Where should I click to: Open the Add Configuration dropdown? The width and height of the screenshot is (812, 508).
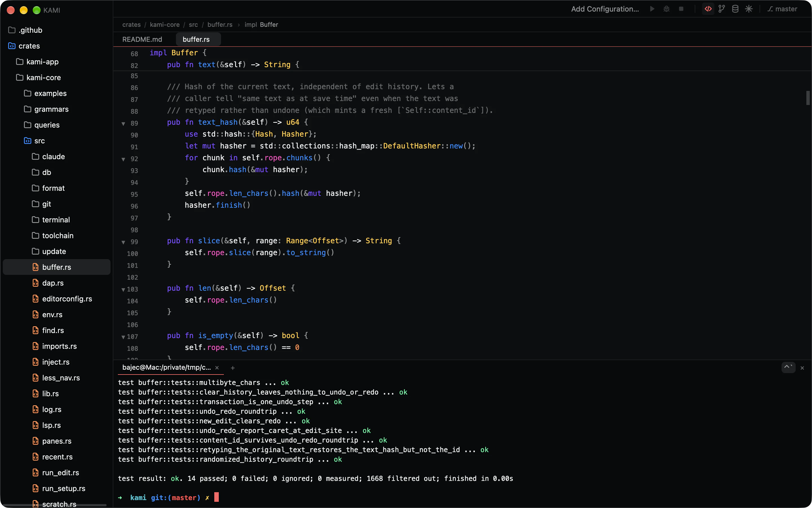(605, 9)
